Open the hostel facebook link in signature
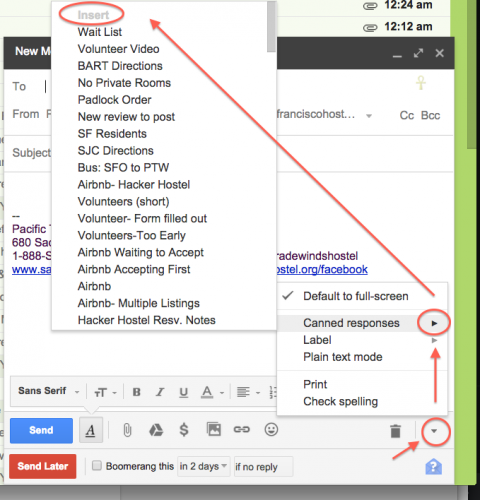 322,269
